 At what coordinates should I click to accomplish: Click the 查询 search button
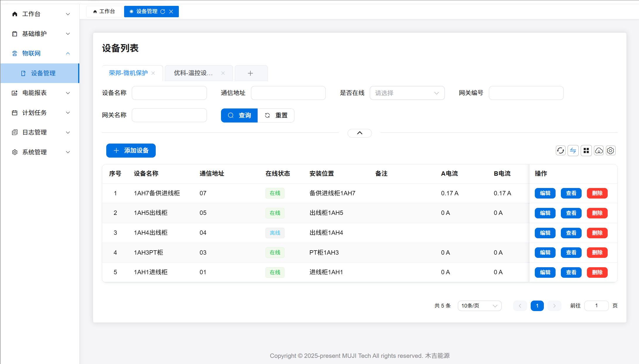(x=239, y=115)
